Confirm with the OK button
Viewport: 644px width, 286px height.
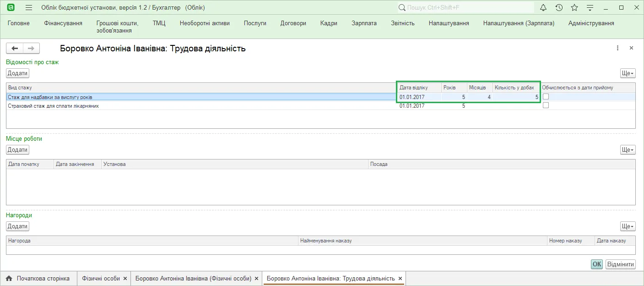click(x=596, y=264)
